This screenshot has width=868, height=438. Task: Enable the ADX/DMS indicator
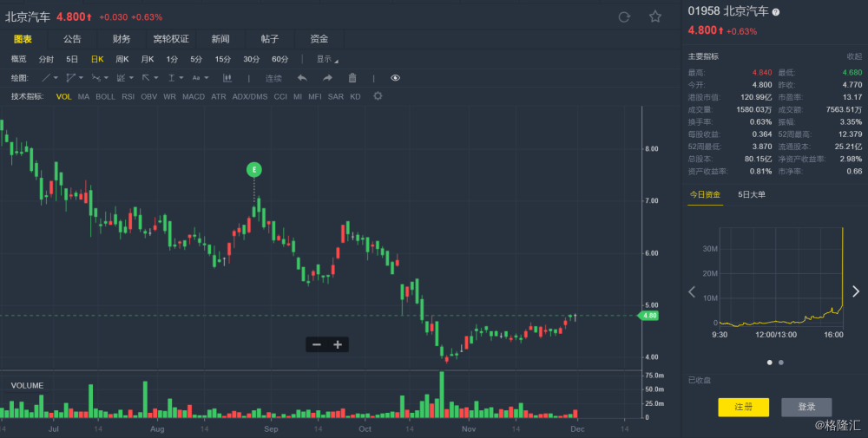(250, 97)
